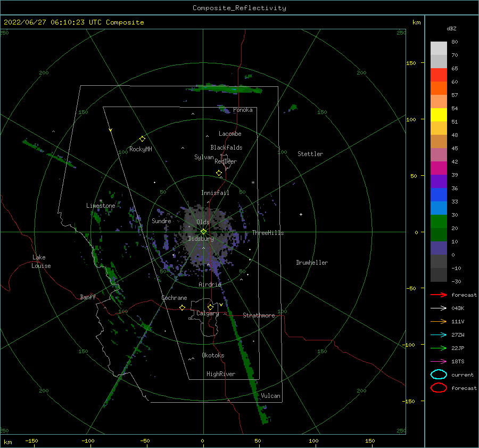Click the ThreeHills label

coord(268,233)
